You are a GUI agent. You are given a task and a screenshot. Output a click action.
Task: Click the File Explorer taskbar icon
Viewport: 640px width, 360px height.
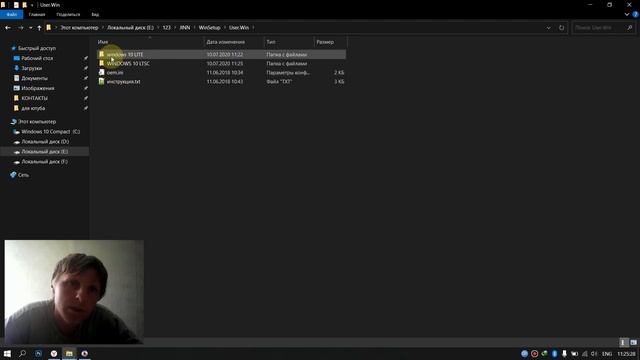coord(69,353)
